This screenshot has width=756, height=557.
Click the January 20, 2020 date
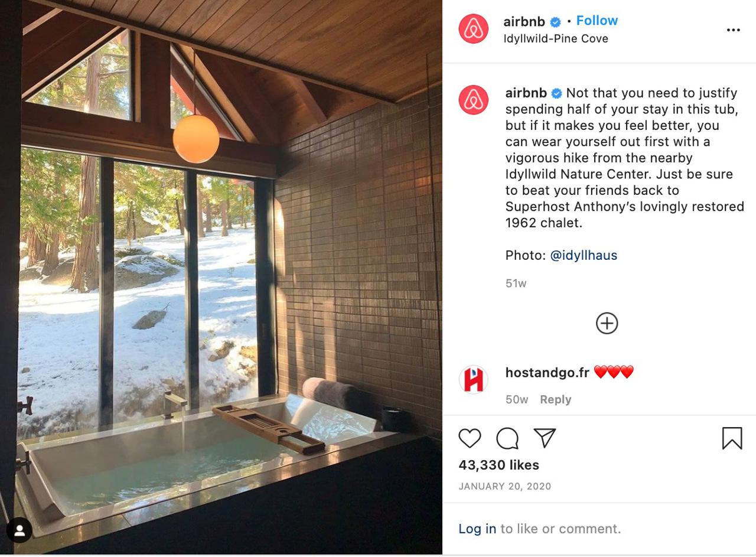pyautogui.click(x=504, y=486)
